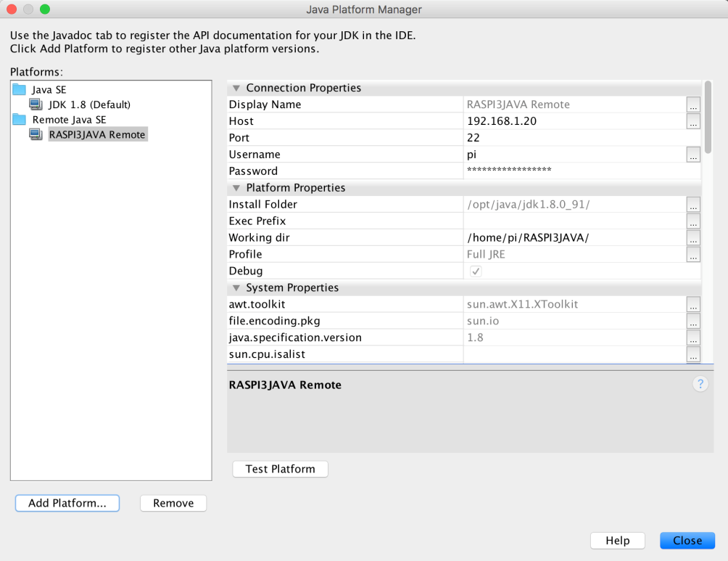The width and height of the screenshot is (728, 561).
Task: Collapse the System Properties section
Action: 236,287
